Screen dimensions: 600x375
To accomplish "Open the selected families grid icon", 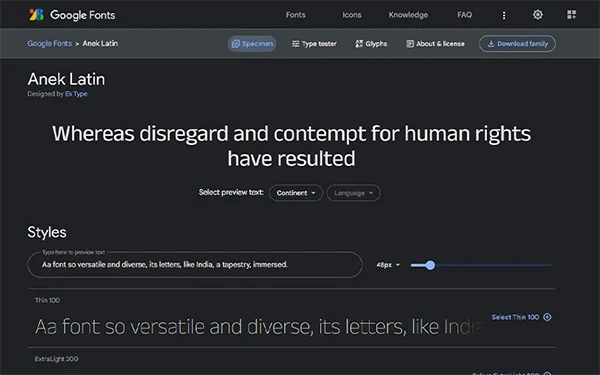I will click(x=571, y=15).
